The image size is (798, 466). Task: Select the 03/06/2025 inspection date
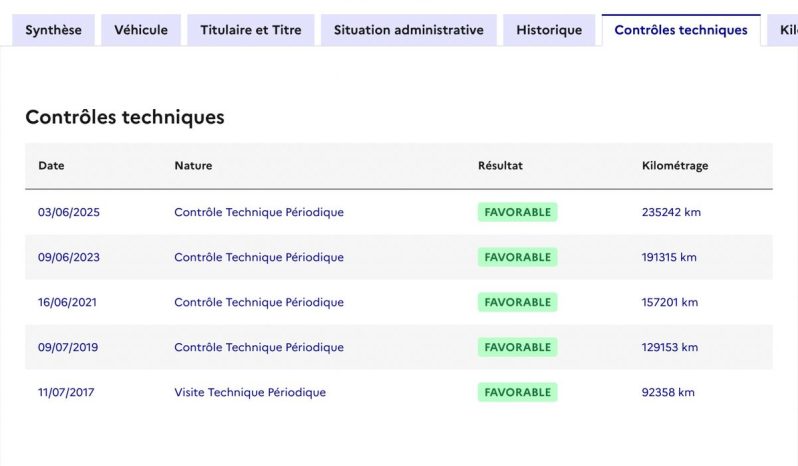69,212
